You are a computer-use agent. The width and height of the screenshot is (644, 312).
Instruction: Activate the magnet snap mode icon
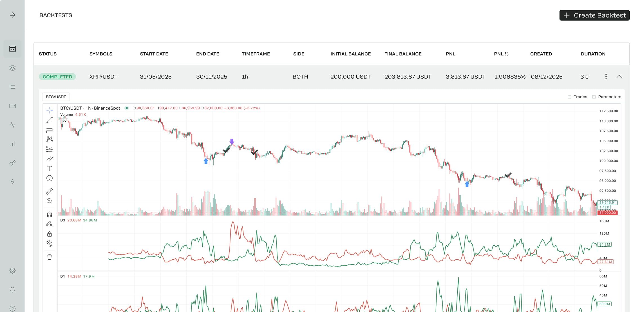(50, 215)
